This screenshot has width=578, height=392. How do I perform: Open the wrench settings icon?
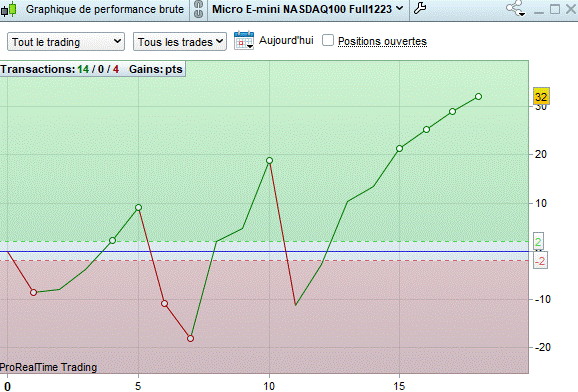(420, 8)
